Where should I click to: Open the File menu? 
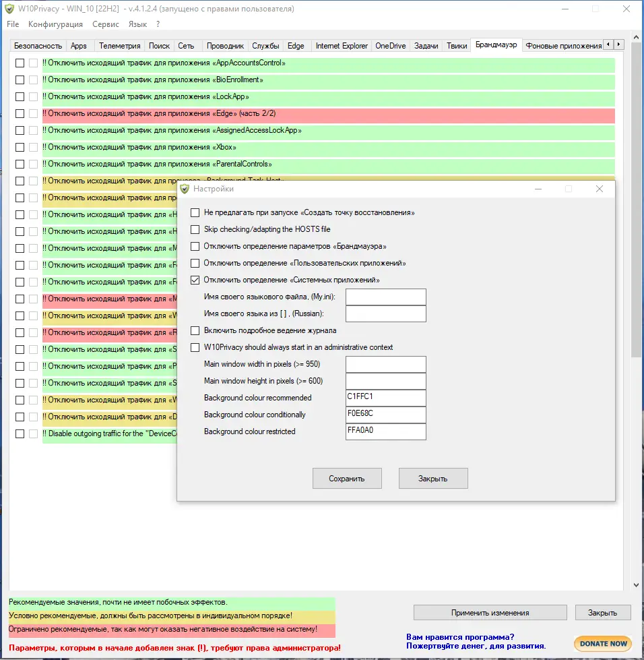click(13, 24)
